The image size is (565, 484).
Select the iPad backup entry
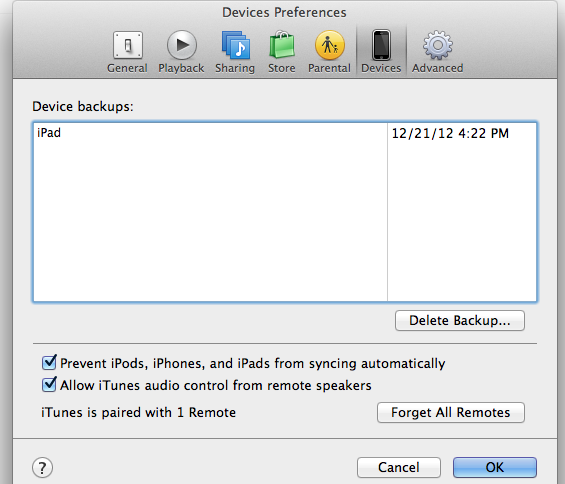(x=49, y=133)
